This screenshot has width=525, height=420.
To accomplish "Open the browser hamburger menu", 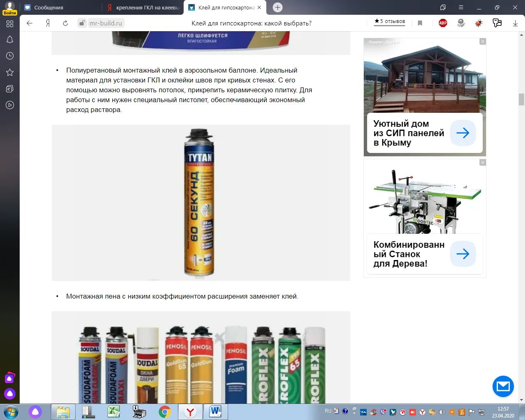I will coord(461,7).
